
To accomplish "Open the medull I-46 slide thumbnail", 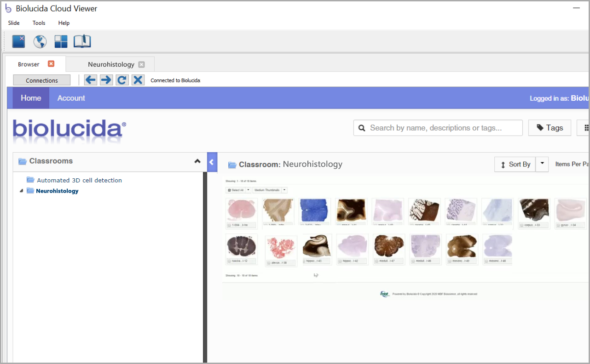I will pos(426,246).
